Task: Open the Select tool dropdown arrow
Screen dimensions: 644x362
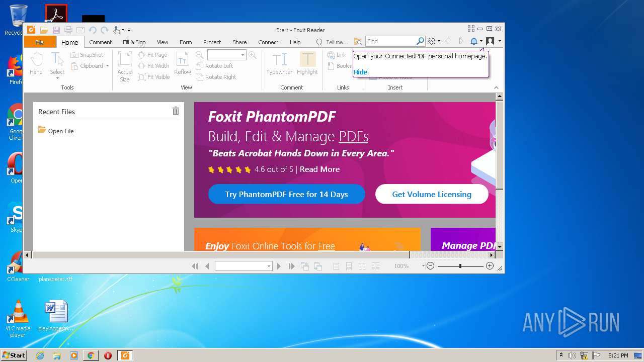Action: (x=57, y=78)
